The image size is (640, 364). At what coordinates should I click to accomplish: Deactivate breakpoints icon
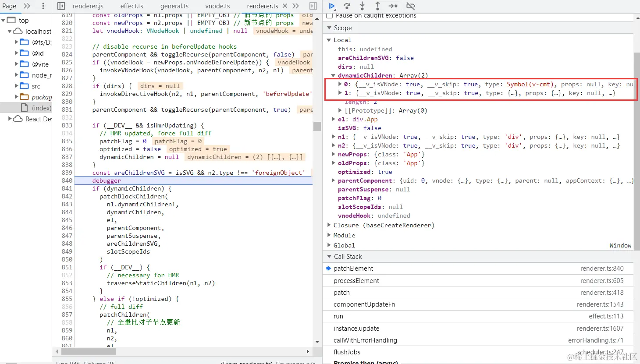(411, 6)
